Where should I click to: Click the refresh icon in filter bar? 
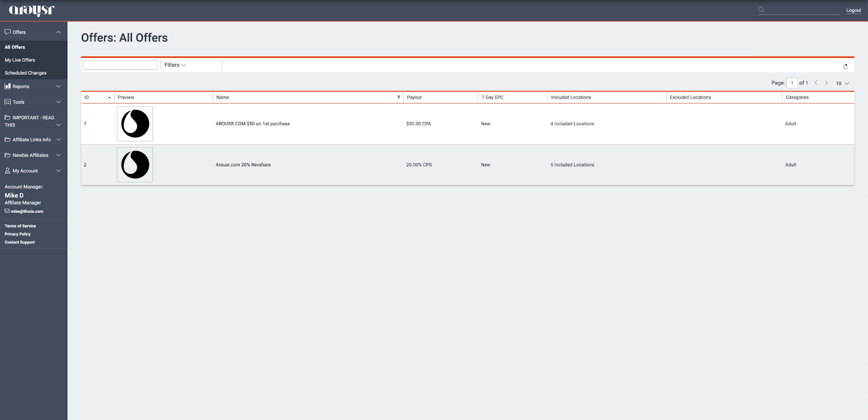(x=845, y=66)
